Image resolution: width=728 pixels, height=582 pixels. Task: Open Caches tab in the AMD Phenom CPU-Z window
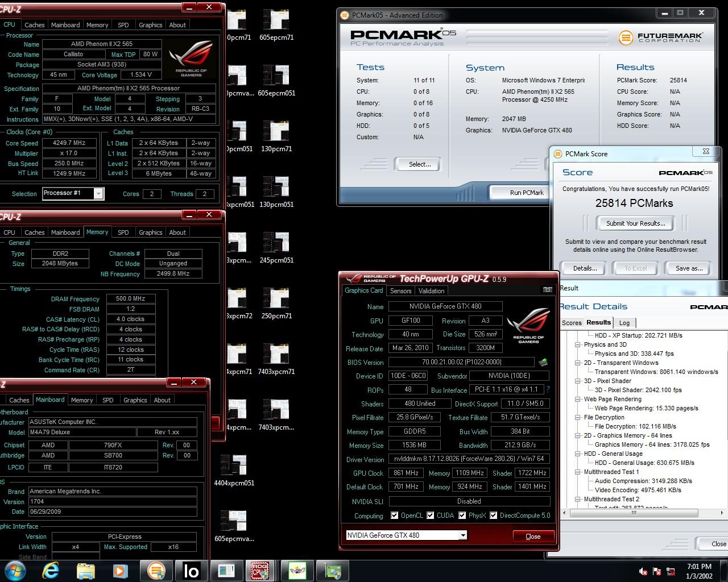tap(34, 25)
